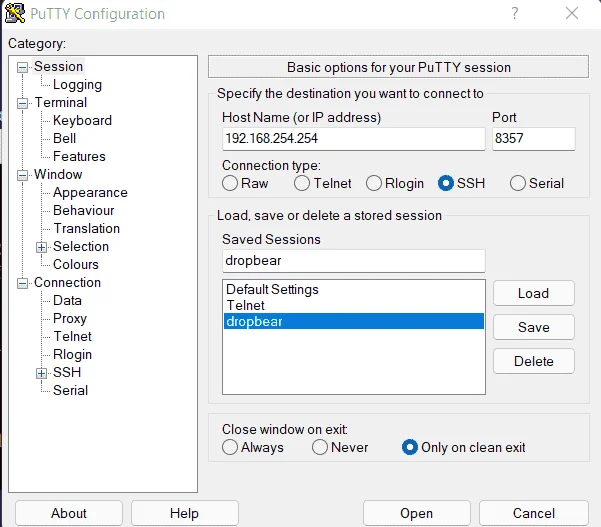Open the Session category
This screenshot has height=527, width=601.
click(58, 66)
